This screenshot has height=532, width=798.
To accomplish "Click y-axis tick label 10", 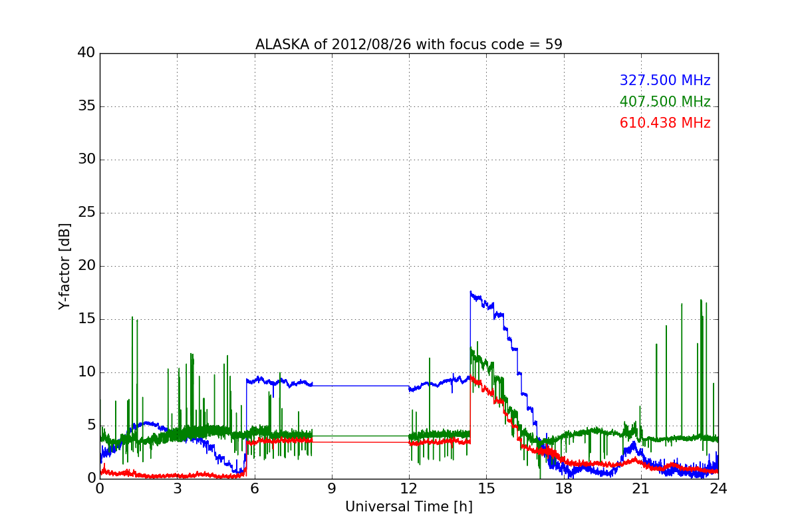I will [x=86, y=372].
